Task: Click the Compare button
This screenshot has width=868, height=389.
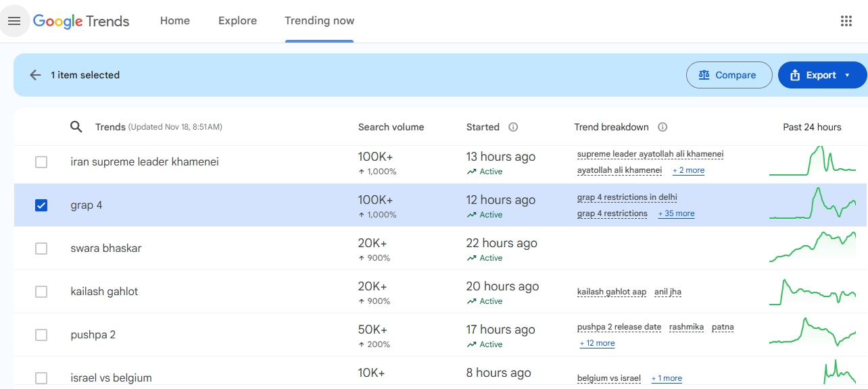Action: (x=729, y=75)
